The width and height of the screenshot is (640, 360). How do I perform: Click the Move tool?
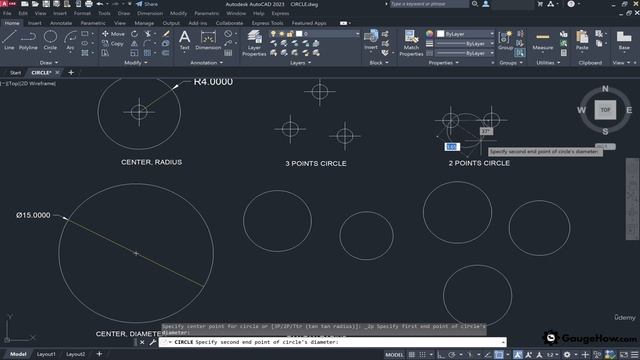click(x=113, y=34)
